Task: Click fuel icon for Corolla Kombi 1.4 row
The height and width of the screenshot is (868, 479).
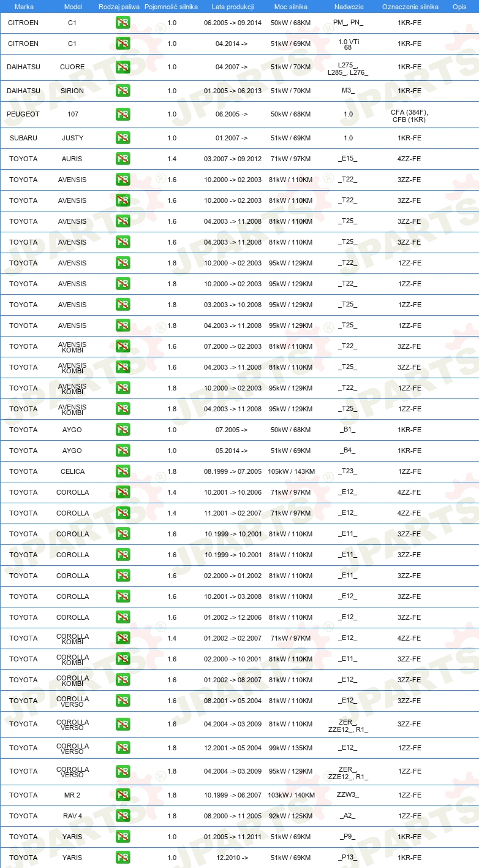Action: coord(123,638)
